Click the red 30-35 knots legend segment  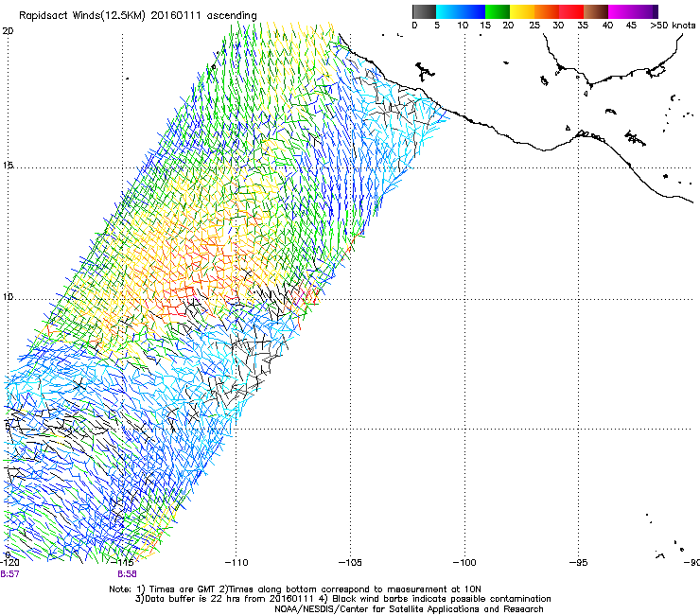(571, 11)
